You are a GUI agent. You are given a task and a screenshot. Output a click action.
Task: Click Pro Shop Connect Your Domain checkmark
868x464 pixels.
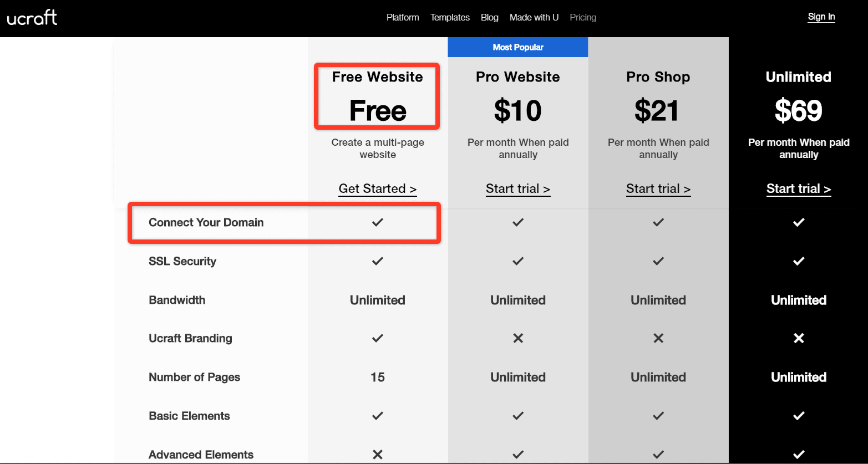(x=658, y=222)
